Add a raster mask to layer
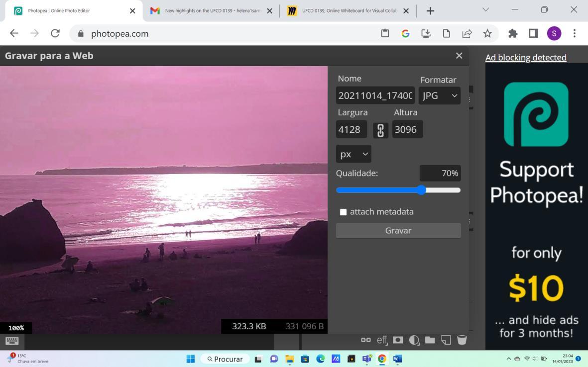 click(398, 340)
